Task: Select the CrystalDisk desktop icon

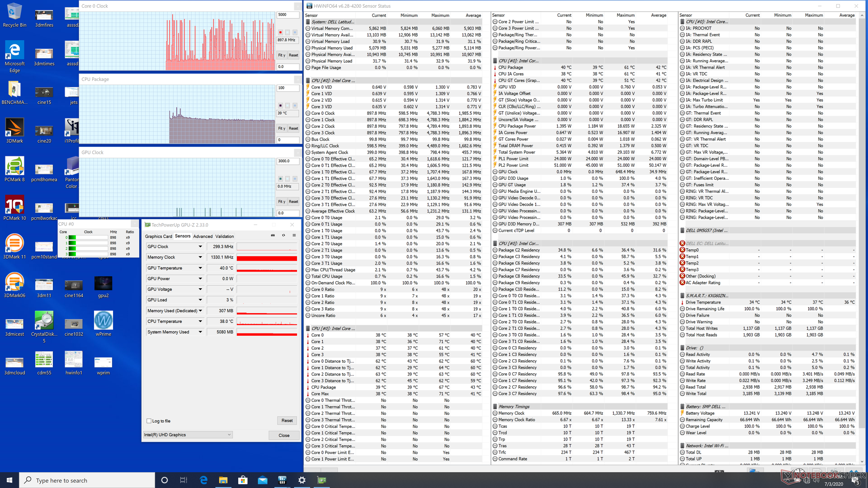Action: click(44, 327)
